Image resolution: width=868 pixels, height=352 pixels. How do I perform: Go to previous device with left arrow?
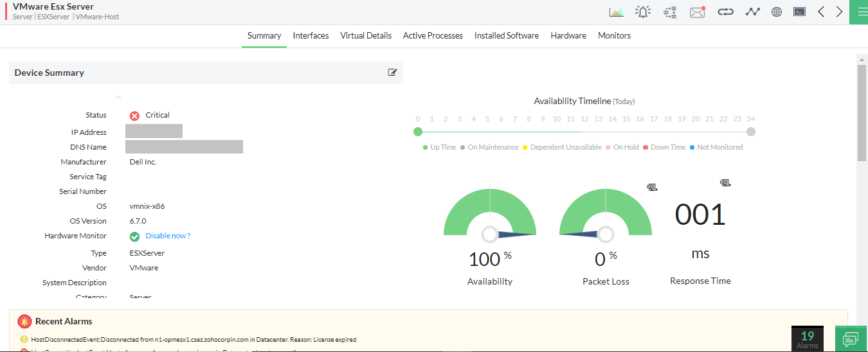click(x=821, y=12)
